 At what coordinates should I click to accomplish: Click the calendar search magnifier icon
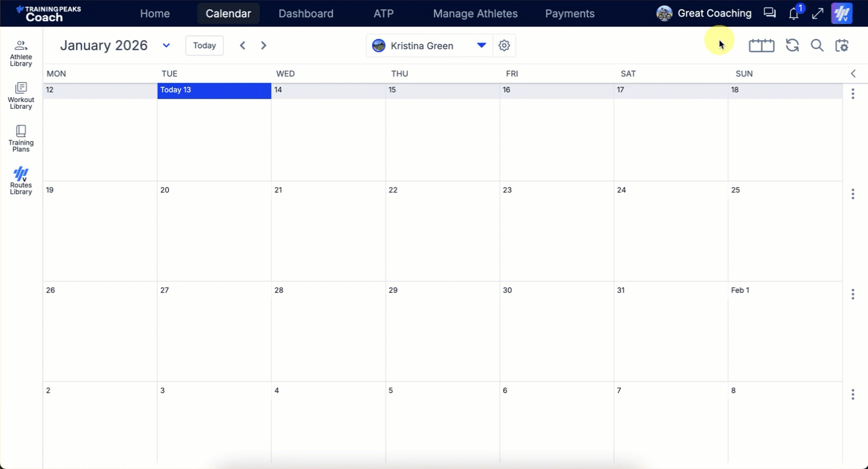point(817,46)
